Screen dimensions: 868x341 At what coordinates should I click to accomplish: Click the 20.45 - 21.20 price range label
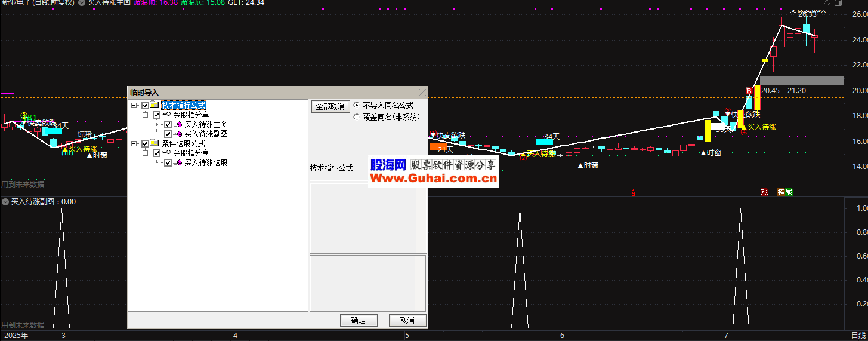(x=783, y=91)
